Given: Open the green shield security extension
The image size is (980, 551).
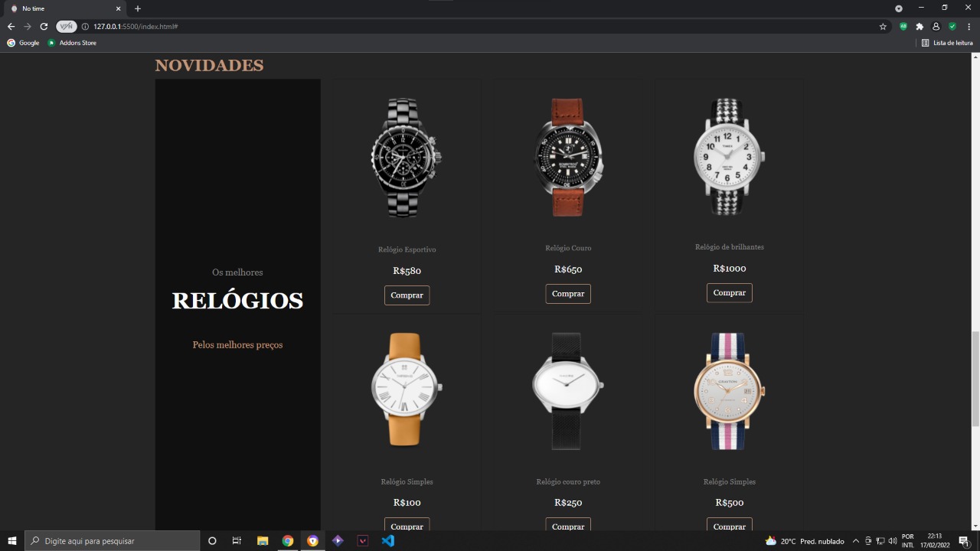Looking at the screenshot, I should pyautogui.click(x=952, y=25).
